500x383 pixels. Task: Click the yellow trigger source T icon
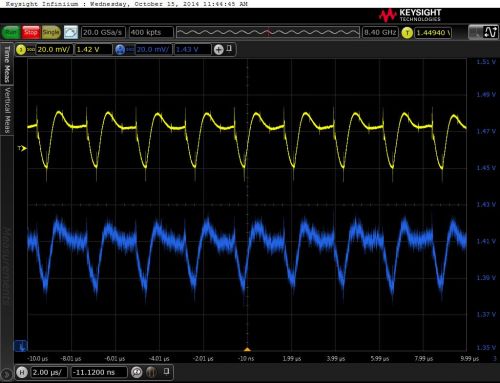pyautogui.click(x=407, y=33)
